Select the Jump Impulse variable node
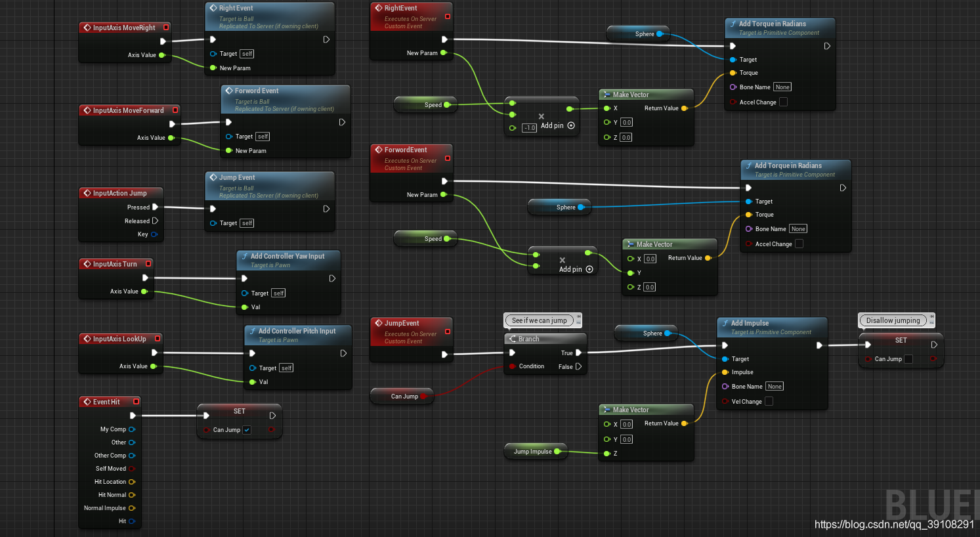This screenshot has height=537, width=980. pyautogui.click(x=535, y=452)
